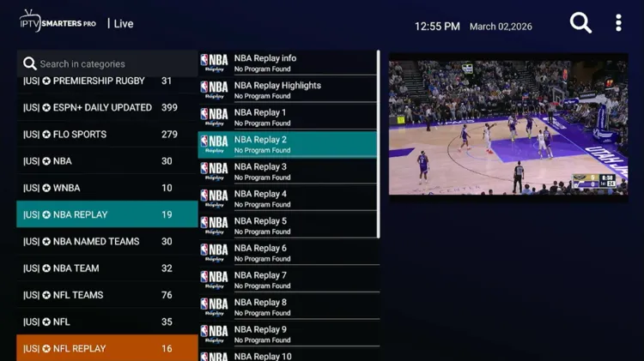Open the orange NFL REPLAY category

pos(107,348)
